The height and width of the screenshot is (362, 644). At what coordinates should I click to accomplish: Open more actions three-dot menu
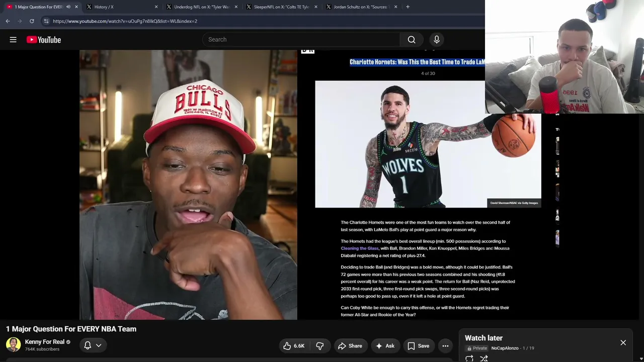pyautogui.click(x=445, y=346)
